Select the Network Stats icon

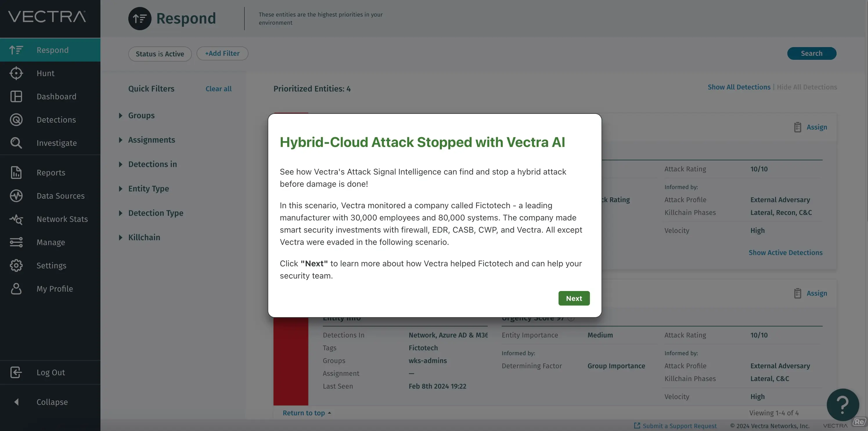[16, 219]
